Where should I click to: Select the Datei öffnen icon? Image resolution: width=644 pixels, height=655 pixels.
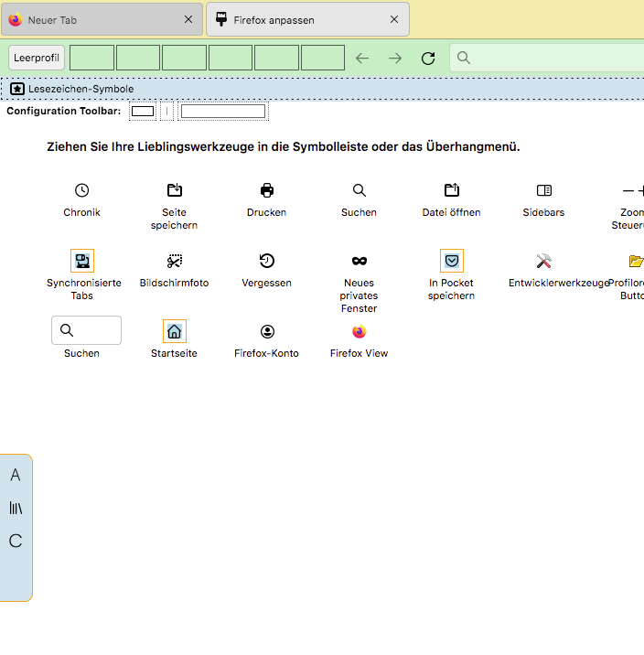pos(452,190)
